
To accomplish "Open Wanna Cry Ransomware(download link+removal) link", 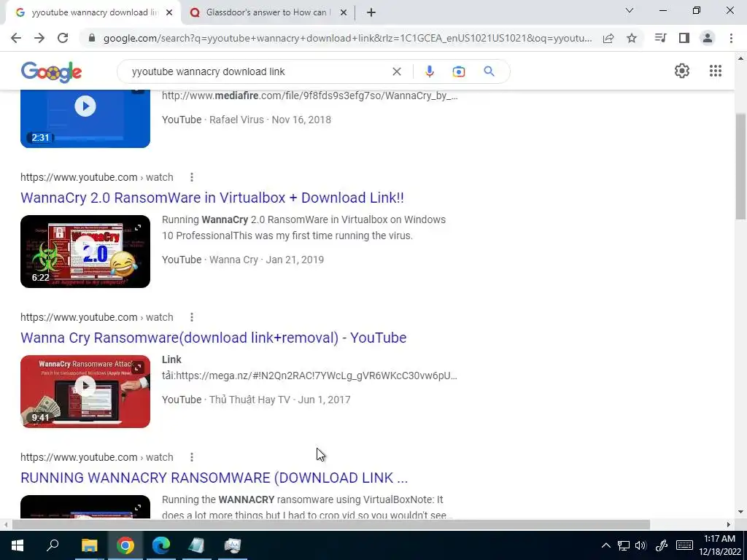I will coord(214,338).
